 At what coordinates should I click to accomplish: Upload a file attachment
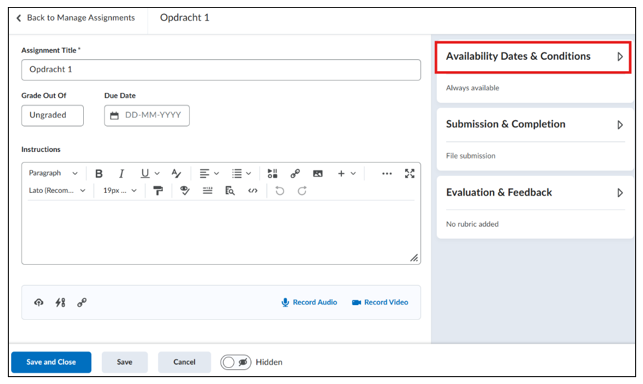pos(39,303)
